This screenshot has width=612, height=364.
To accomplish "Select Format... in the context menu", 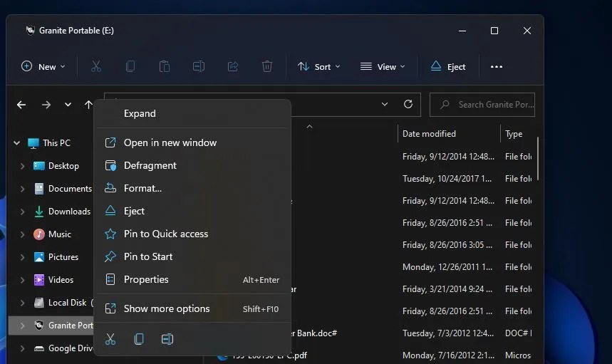I will (x=192, y=189).
